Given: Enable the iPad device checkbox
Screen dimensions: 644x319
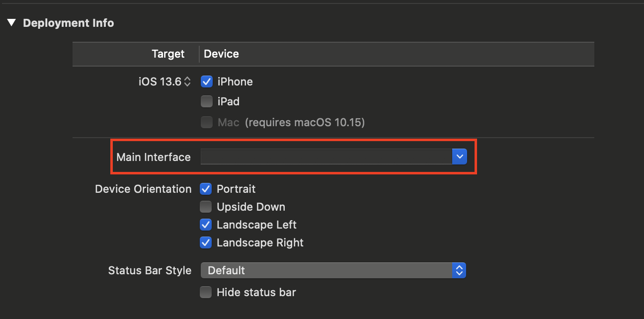Looking at the screenshot, I should 206,101.
